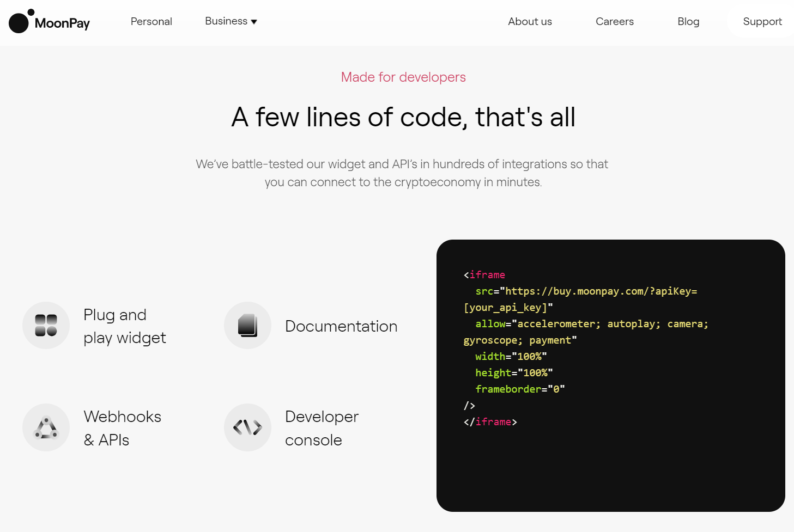Click the Plug and play widget icon
The height and width of the screenshot is (532, 794).
[46, 325]
